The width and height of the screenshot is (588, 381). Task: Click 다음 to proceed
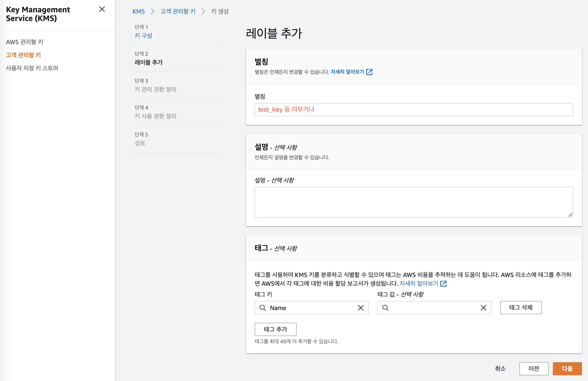click(x=567, y=369)
